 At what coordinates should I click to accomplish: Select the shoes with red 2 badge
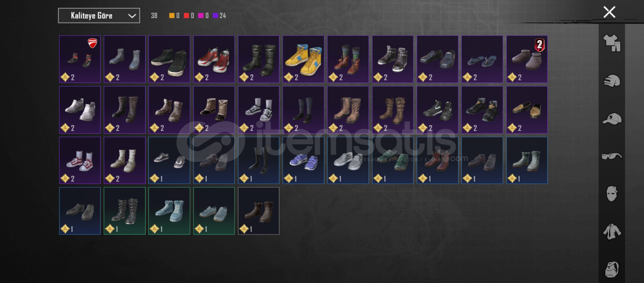pos(527,59)
